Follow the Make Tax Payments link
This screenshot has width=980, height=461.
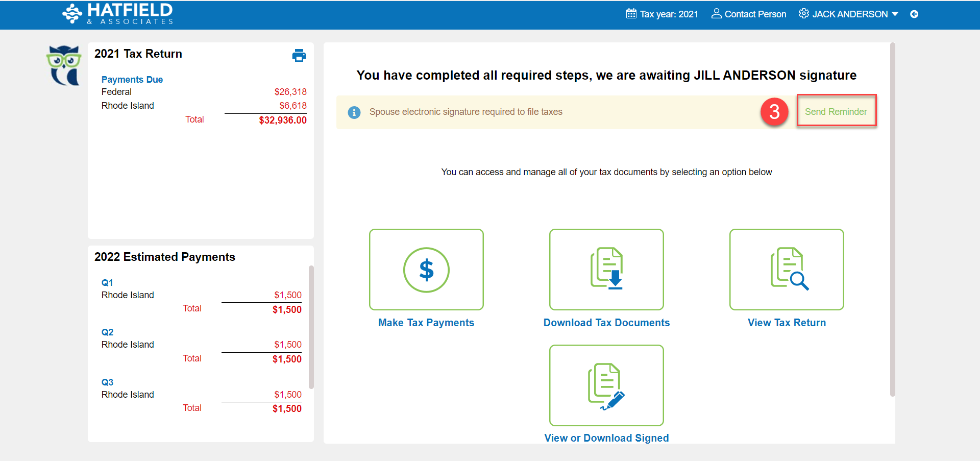coord(426,323)
